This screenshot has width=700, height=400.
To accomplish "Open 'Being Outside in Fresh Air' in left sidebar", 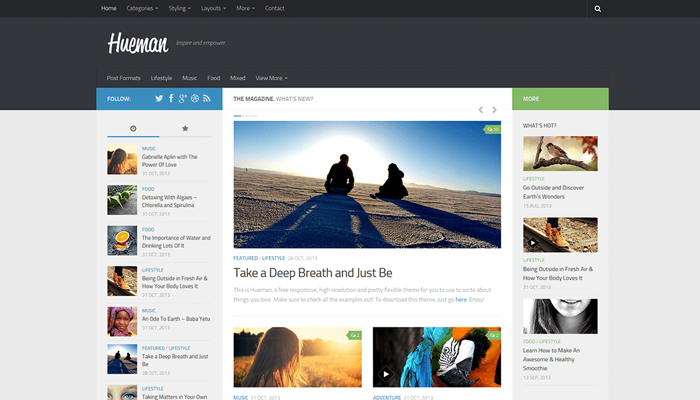I will [x=175, y=282].
